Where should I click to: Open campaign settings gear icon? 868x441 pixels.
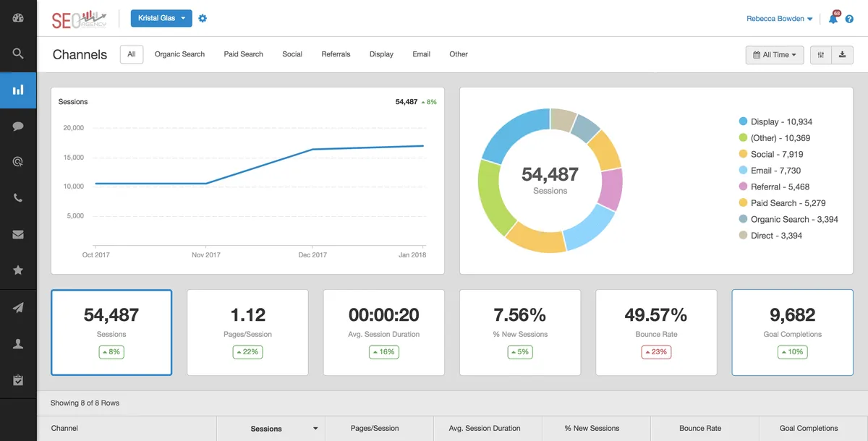tap(203, 18)
